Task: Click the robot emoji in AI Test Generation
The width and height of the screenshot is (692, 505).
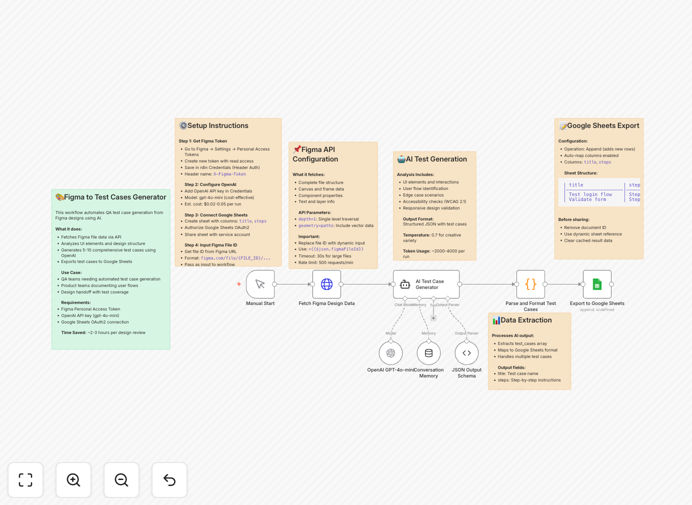Action: tap(401, 159)
